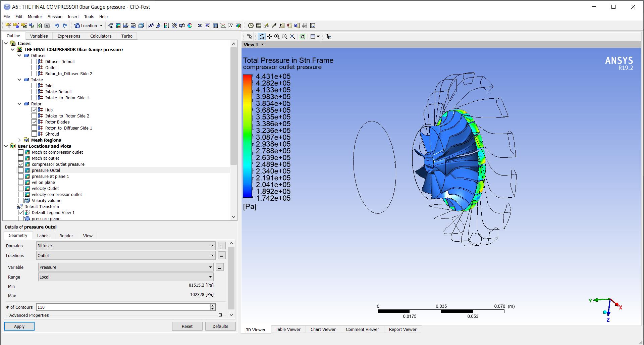The width and height of the screenshot is (644, 345).
Task: Uncheck the Hub checkbox under Rotor
Action: click(x=34, y=110)
